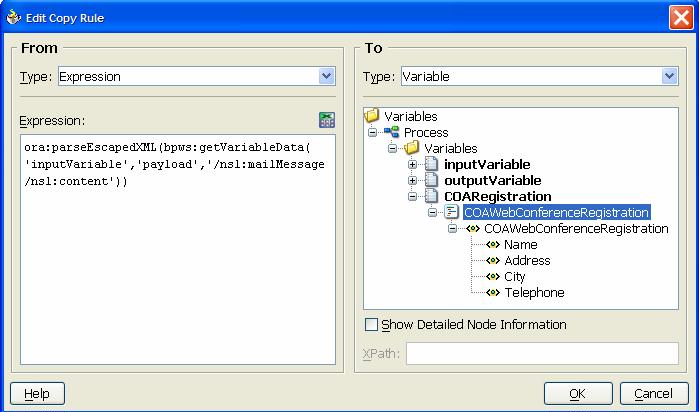Enable Show Detailed Node Information
The width and height of the screenshot is (699, 412).
click(x=372, y=325)
